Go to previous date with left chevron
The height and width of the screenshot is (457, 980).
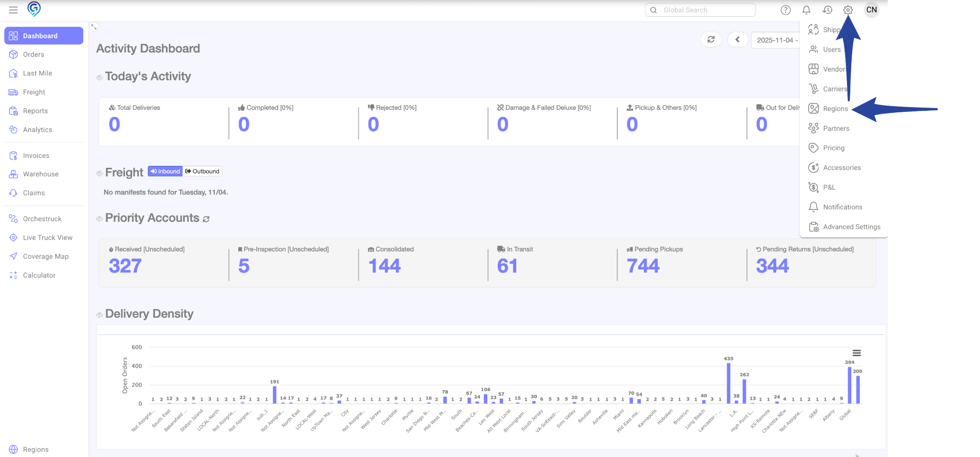737,40
